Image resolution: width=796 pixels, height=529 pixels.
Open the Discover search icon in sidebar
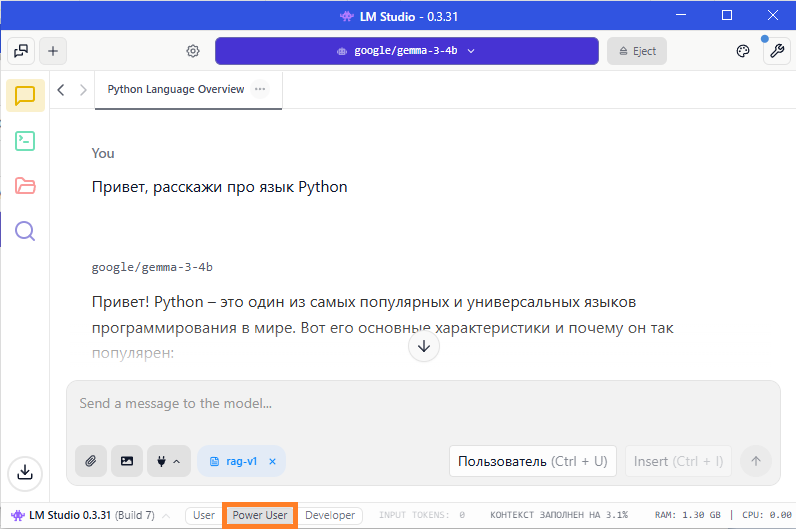point(25,232)
